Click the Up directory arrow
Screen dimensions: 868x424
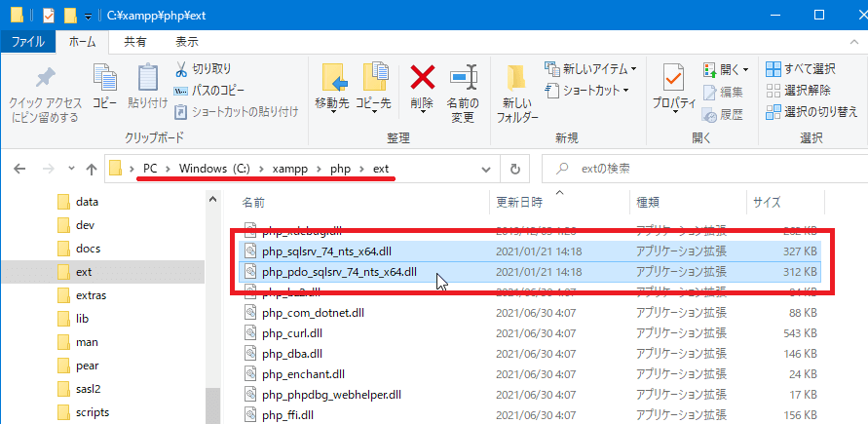click(92, 168)
